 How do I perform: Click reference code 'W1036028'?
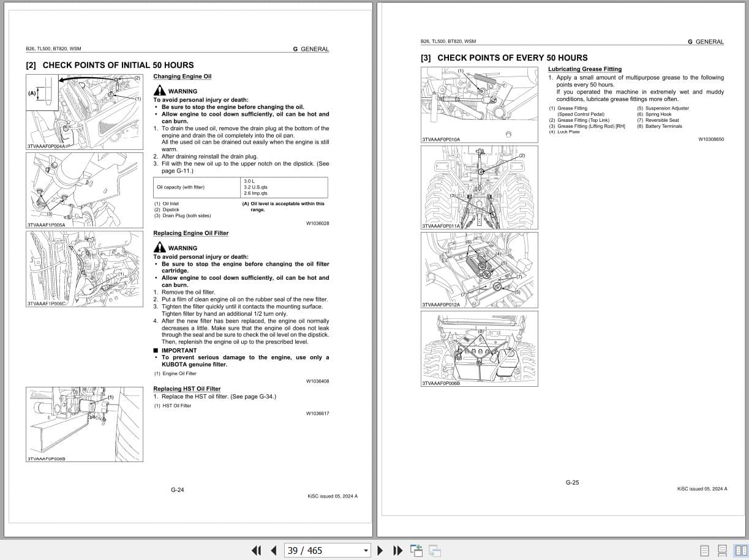click(317, 223)
